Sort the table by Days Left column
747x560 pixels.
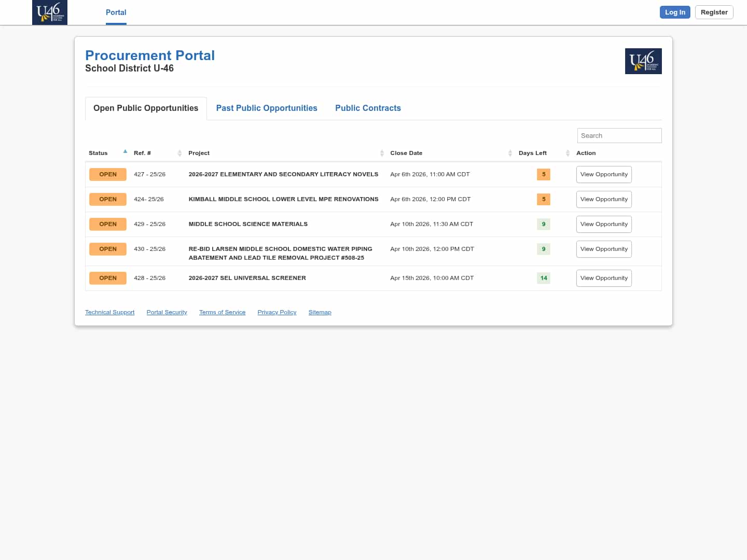pos(568,153)
